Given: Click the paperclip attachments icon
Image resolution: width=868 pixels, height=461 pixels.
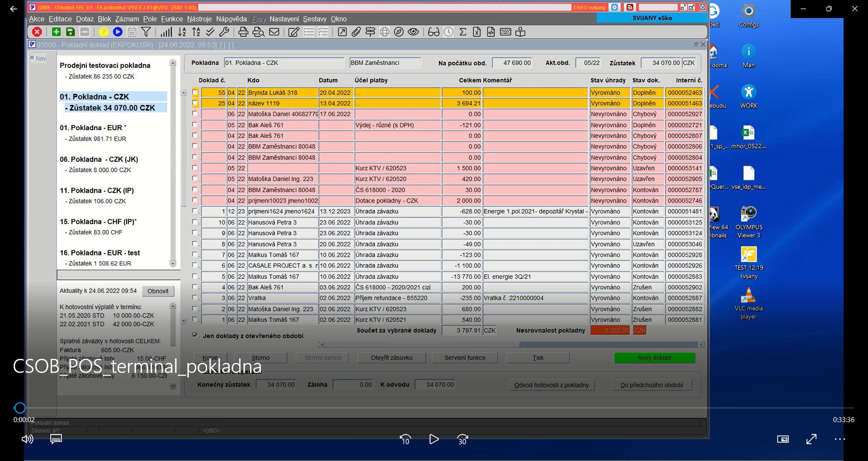Looking at the screenshot, I should click(x=356, y=32).
